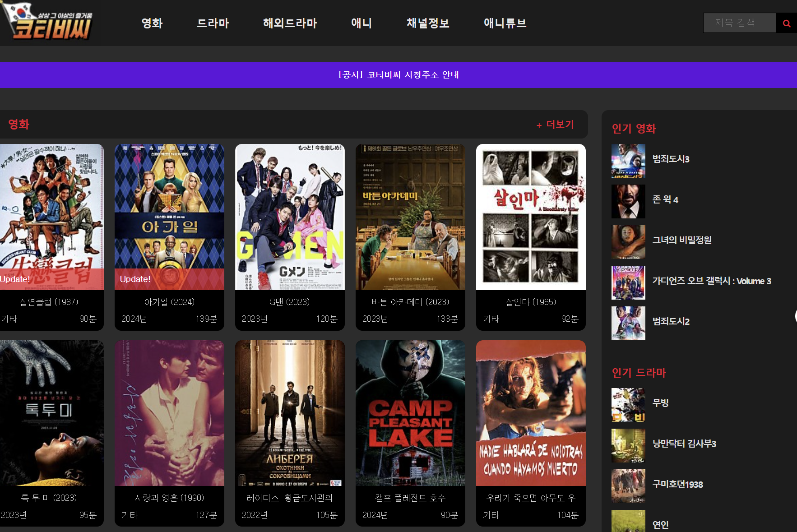This screenshot has width=797, height=532.
Task: Click the 133분 runtime under 바튼 아카데미
Action: pos(447,319)
